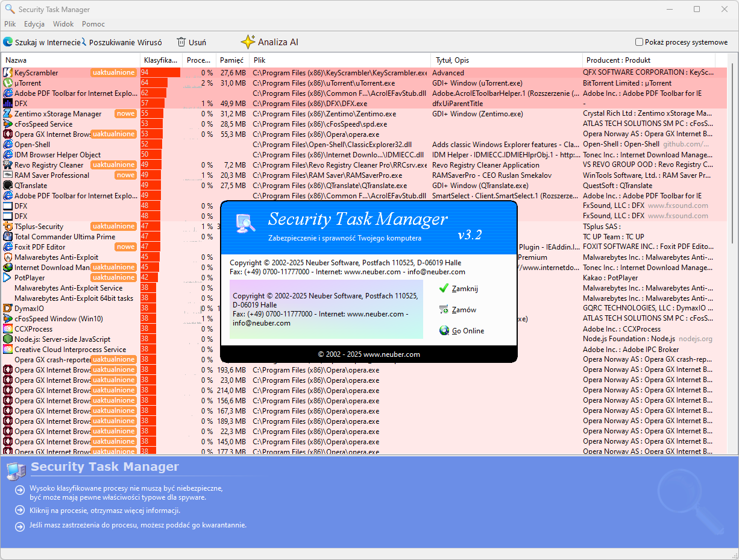Image resolution: width=739 pixels, height=560 pixels.
Task: Click the CCXProcess icon
Action: 8,329
